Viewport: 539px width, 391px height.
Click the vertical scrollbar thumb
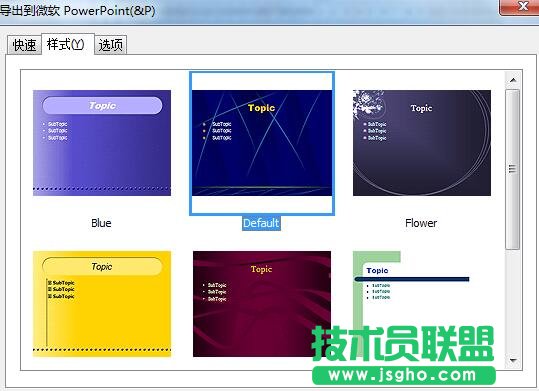pyautogui.click(x=513, y=169)
